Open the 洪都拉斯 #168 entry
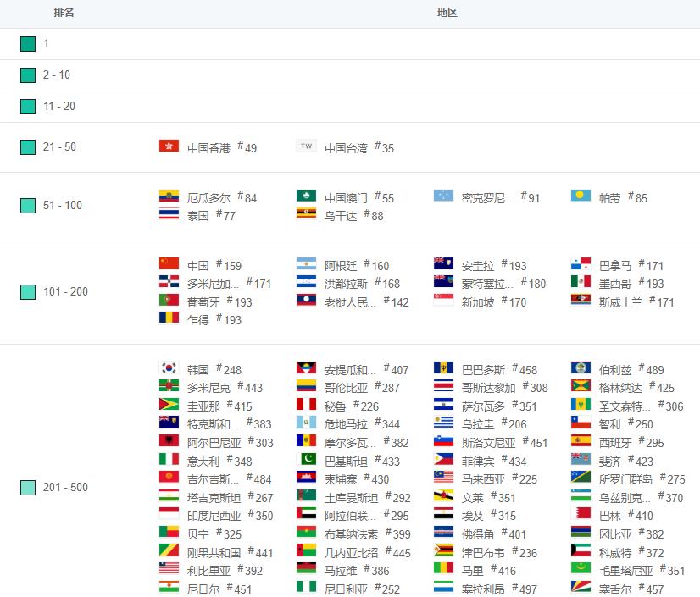Image resolution: width=700 pixels, height=597 pixels. coord(348,283)
